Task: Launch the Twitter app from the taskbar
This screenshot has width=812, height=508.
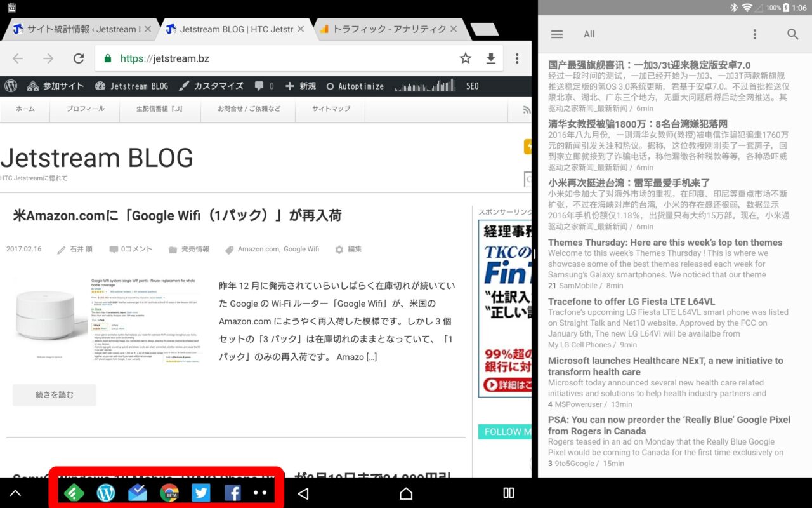Action: [x=200, y=493]
